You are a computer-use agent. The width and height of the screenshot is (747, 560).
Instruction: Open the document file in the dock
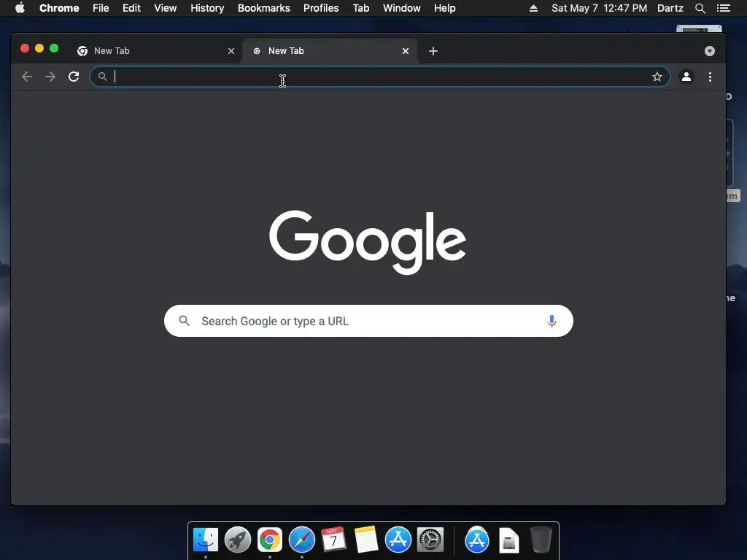click(x=508, y=540)
